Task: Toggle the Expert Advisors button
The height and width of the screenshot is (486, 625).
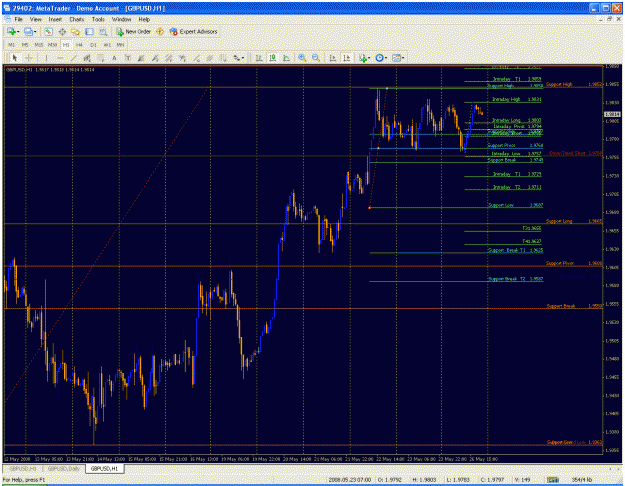Action: [193, 31]
